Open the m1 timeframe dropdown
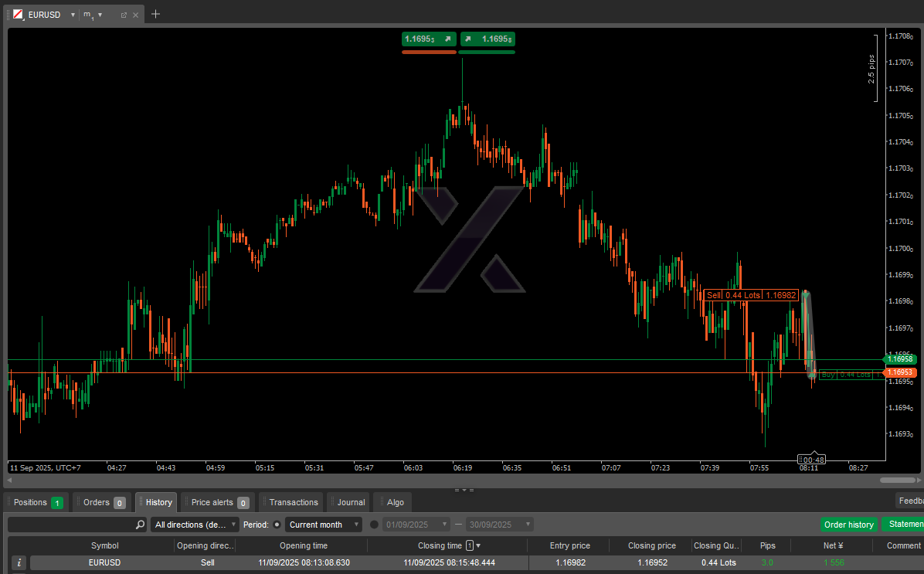 point(93,15)
